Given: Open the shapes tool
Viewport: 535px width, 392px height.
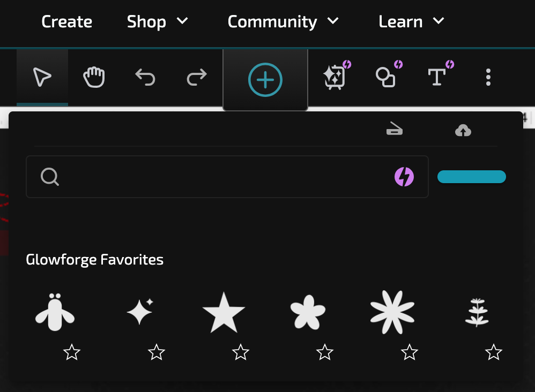Looking at the screenshot, I should (x=386, y=77).
